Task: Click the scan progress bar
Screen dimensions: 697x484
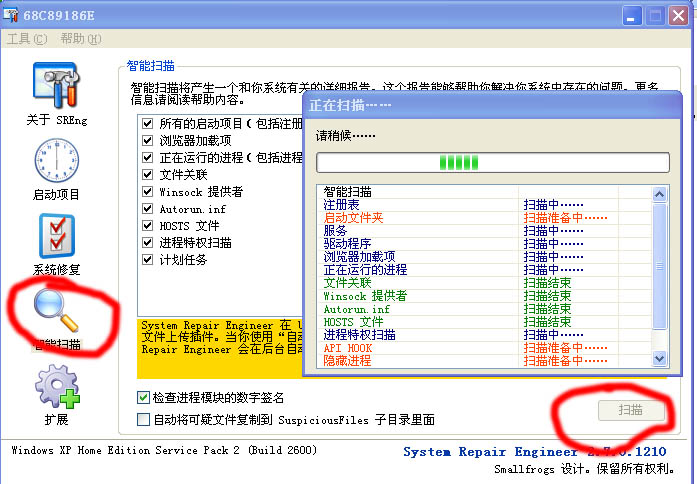Action: pyautogui.click(x=493, y=163)
